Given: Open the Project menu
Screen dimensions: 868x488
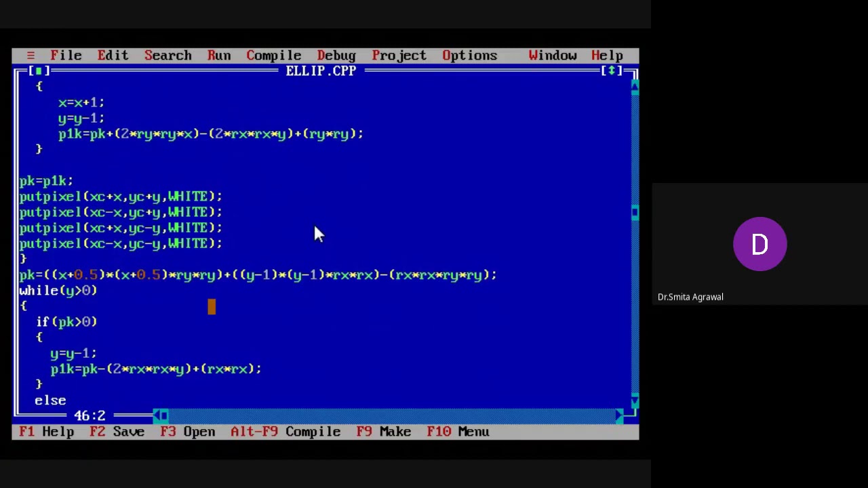Looking at the screenshot, I should [x=399, y=56].
